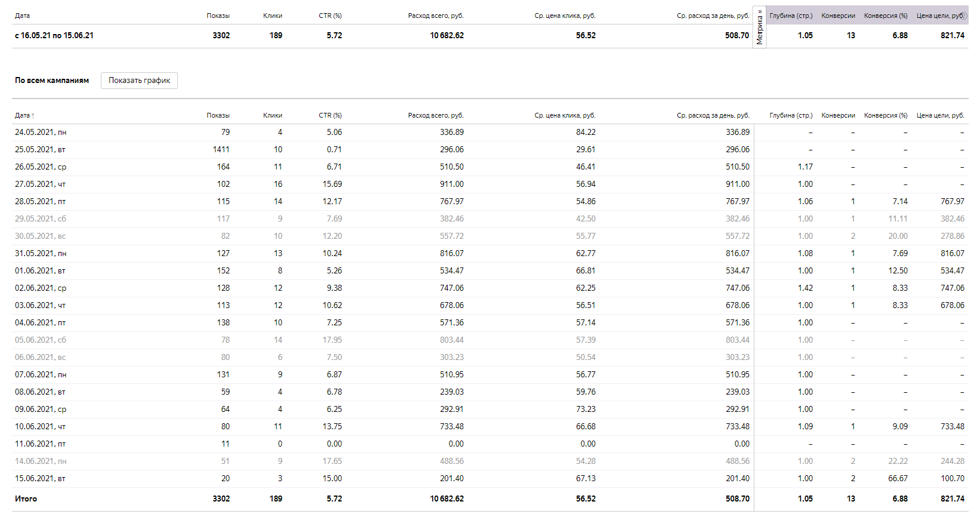
Task: Click the Показы header in the lower table
Action: (218, 115)
